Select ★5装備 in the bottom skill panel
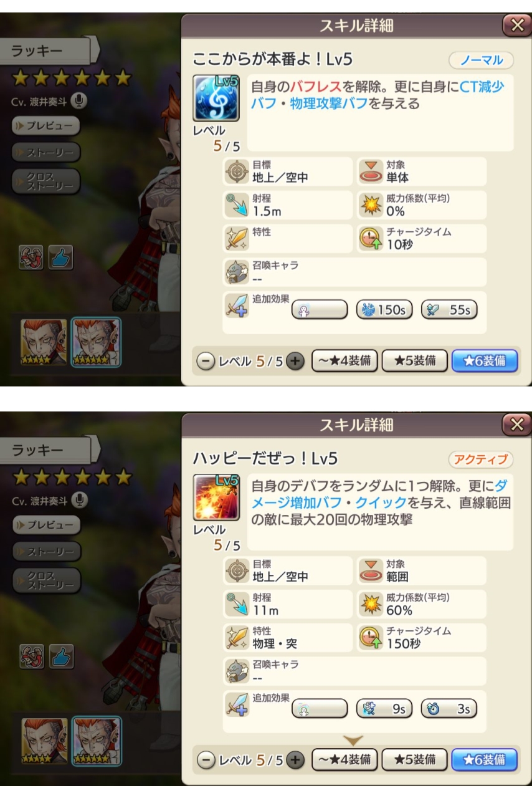 point(414,760)
